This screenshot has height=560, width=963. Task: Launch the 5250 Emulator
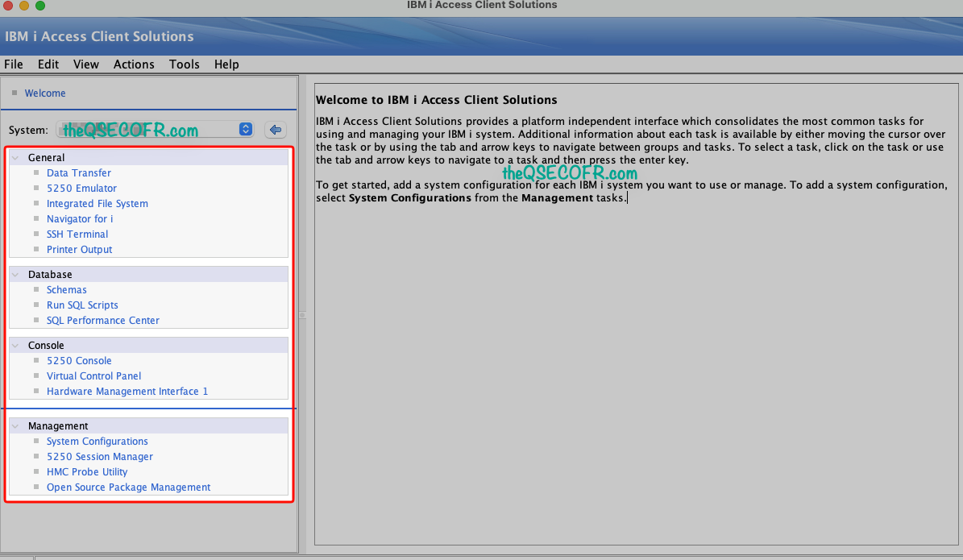coord(81,189)
